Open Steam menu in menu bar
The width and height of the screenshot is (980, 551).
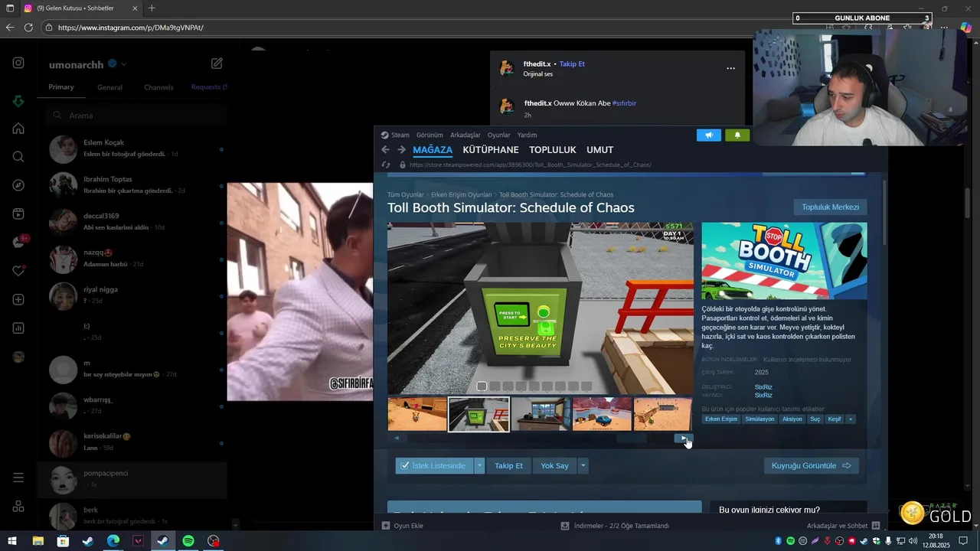coord(395,135)
